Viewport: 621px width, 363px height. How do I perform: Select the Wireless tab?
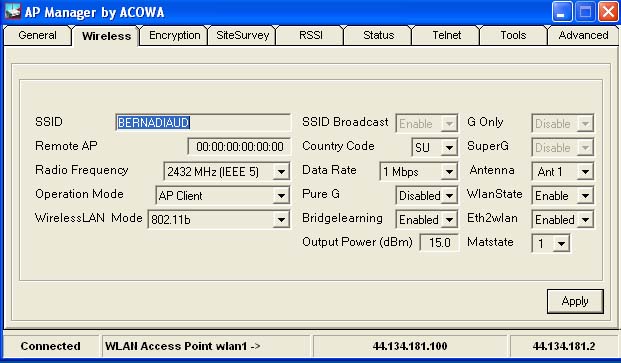point(106,36)
